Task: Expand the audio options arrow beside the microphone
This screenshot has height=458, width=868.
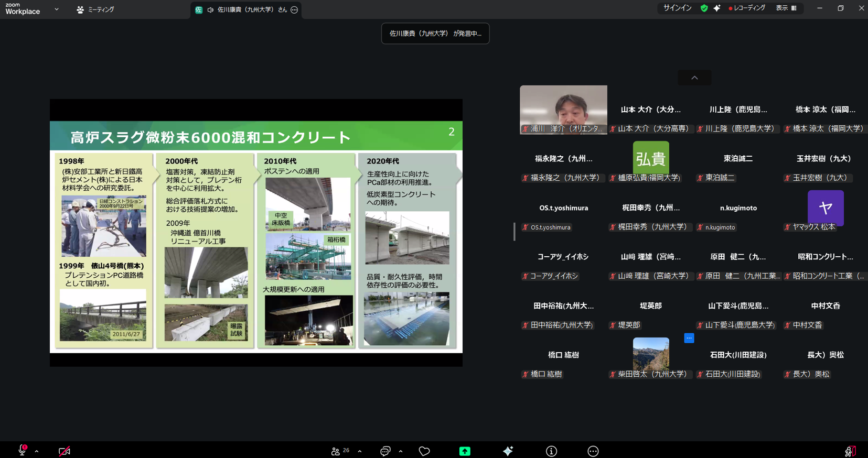Action: click(x=37, y=451)
